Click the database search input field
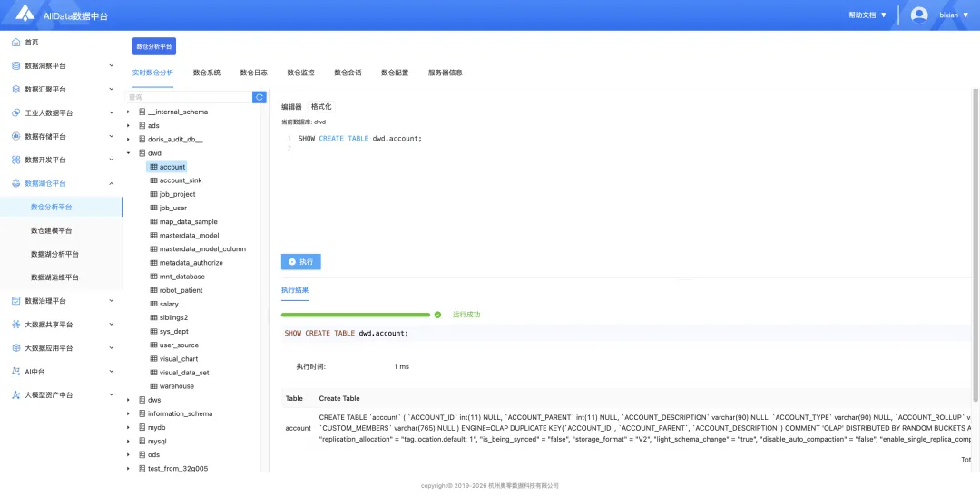The image size is (980, 496). [x=188, y=97]
